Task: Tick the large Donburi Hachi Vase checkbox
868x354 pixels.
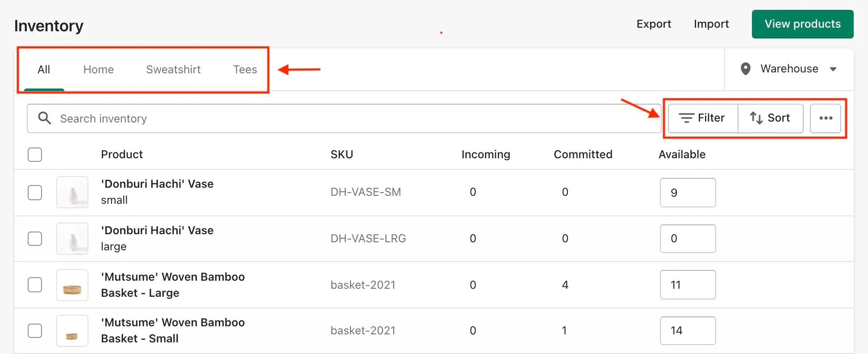Action: 35,239
